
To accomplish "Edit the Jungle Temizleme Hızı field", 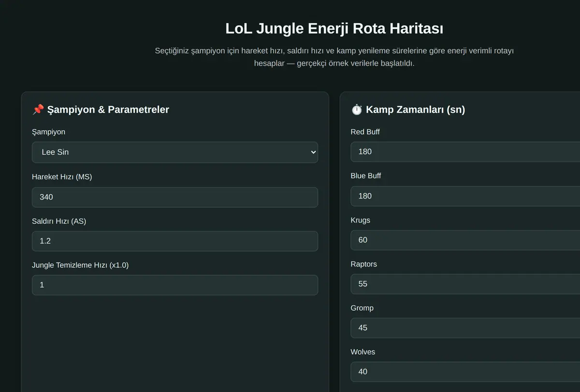I will 175,285.
